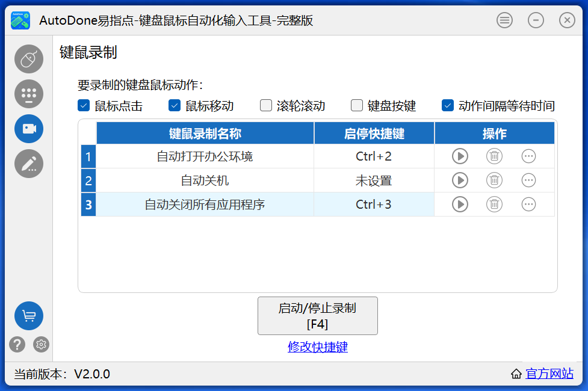Uncheck the 动作间隔等待时间 checkbox
588x391 pixels.
point(448,105)
